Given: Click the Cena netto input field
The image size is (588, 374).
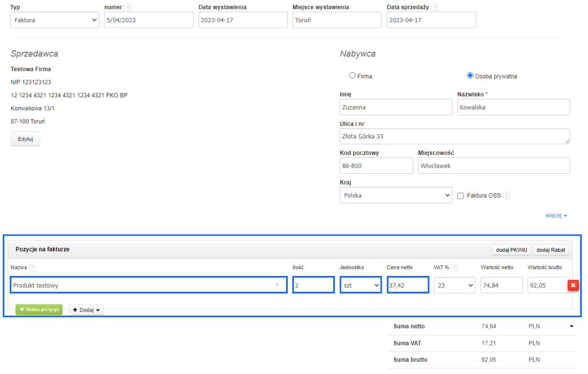Looking at the screenshot, I should pyautogui.click(x=408, y=285).
